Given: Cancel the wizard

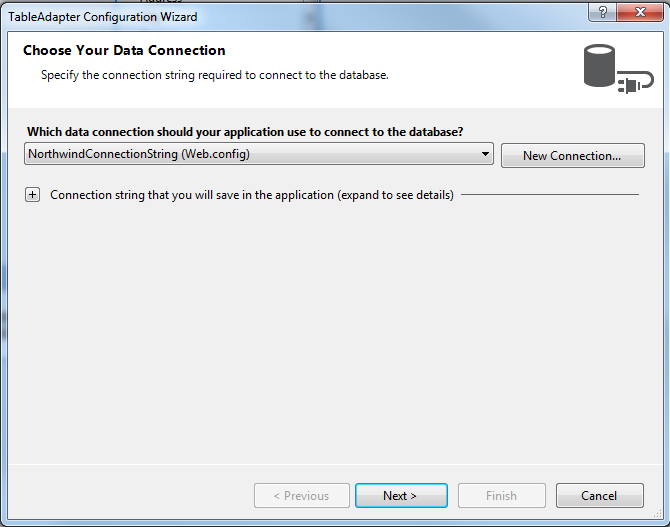Looking at the screenshot, I should [x=599, y=496].
